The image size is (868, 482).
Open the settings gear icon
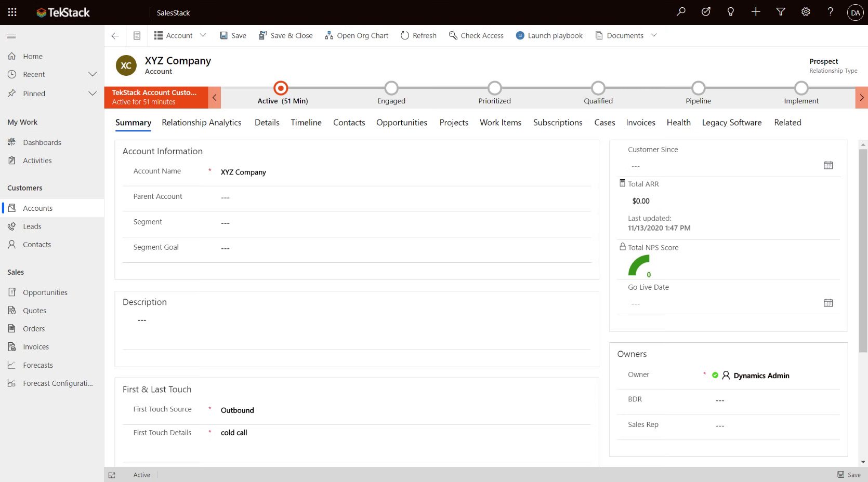click(x=806, y=12)
